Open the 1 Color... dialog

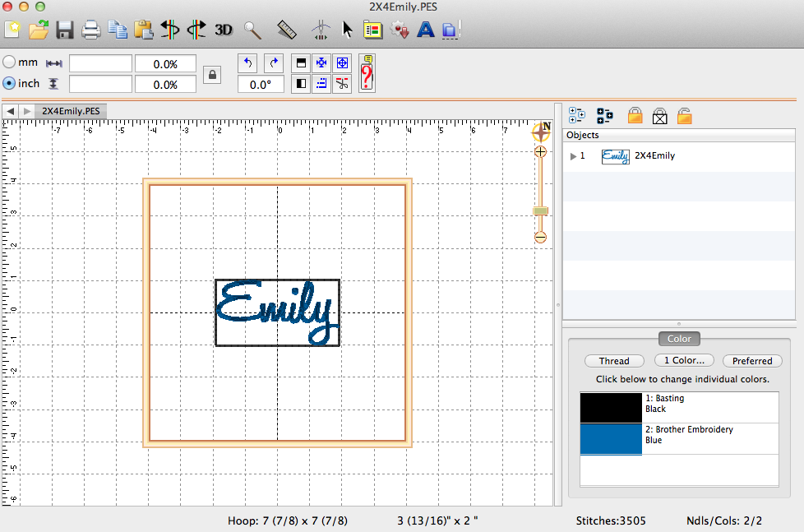(x=683, y=360)
